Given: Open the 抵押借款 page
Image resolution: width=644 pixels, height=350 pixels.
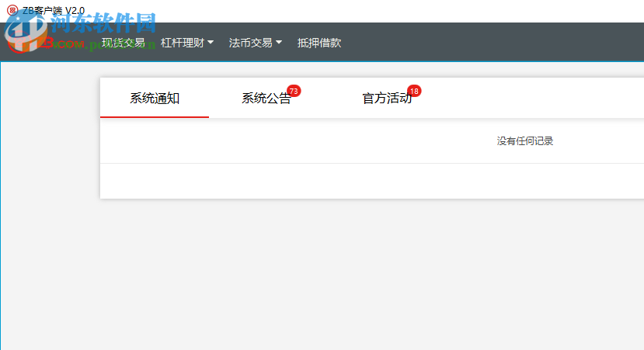Looking at the screenshot, I should click(x=319, y=43).
